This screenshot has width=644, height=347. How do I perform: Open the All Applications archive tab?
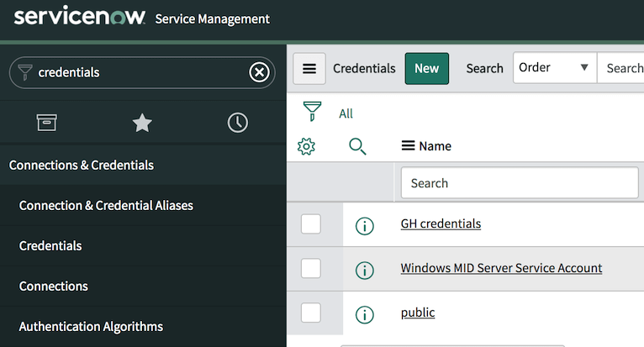47,123
